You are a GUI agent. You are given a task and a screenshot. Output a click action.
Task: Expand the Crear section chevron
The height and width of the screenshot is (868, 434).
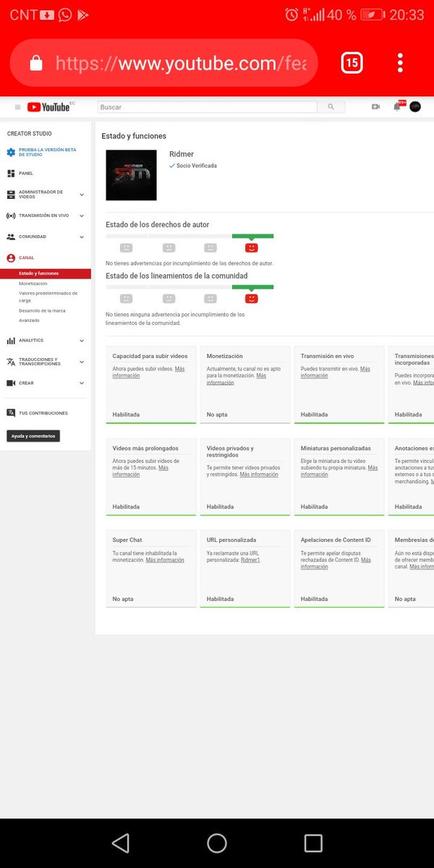(82, 383)
